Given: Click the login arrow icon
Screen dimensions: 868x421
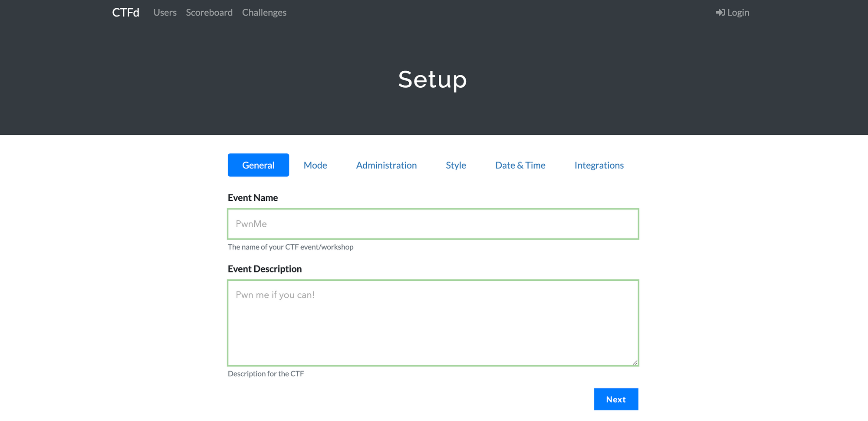Looking at the screenshot, I should coord(720,12).
